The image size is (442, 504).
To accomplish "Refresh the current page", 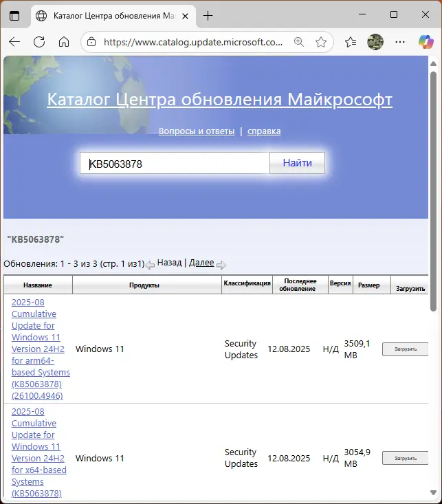I will tap(39, 42).
